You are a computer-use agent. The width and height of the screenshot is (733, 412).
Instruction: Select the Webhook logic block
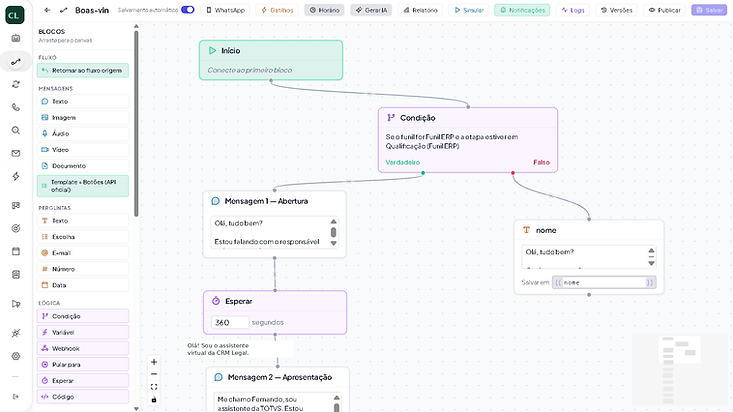[x=83, y=348]
